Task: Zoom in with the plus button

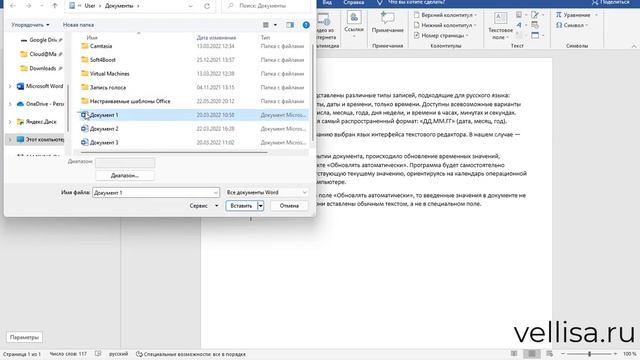Action: tap(615, 354)
